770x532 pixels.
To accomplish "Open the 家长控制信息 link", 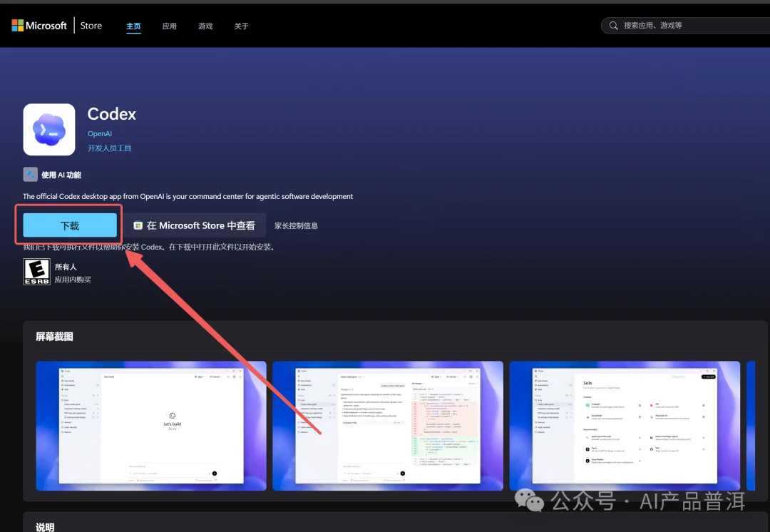I will 296,225.
